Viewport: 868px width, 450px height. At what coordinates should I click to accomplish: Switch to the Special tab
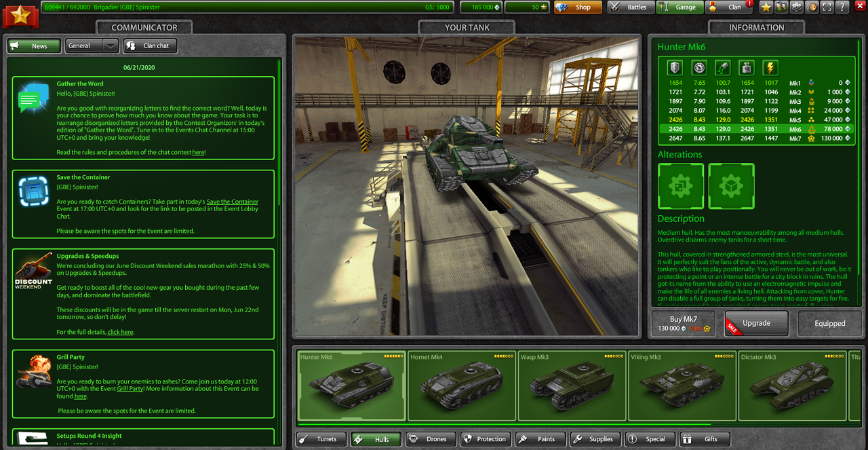(650, 439)
